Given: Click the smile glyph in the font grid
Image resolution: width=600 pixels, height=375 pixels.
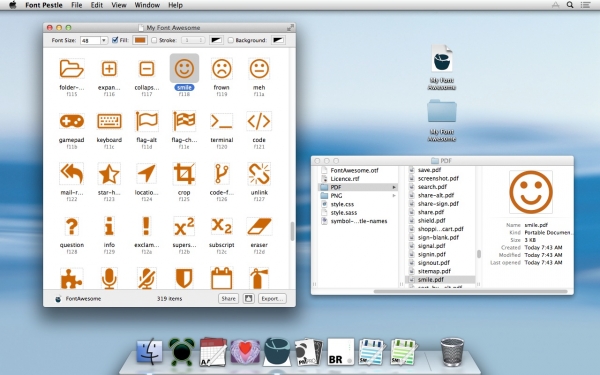Looking at the screenshot, I should (184, 68).
